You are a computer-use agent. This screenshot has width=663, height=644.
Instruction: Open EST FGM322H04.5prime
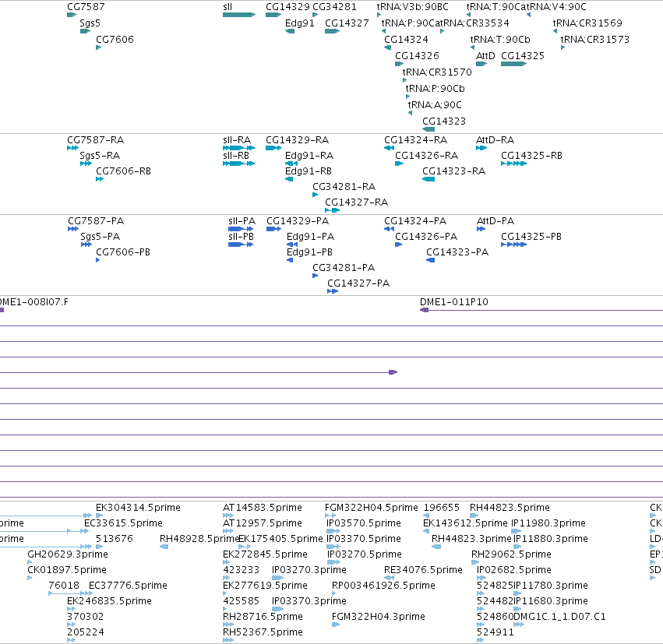coord(372,508)
